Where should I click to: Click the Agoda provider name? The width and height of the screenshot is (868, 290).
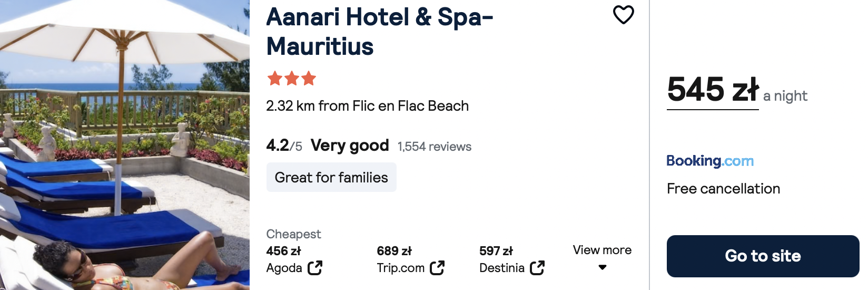(x=284, y=268)
